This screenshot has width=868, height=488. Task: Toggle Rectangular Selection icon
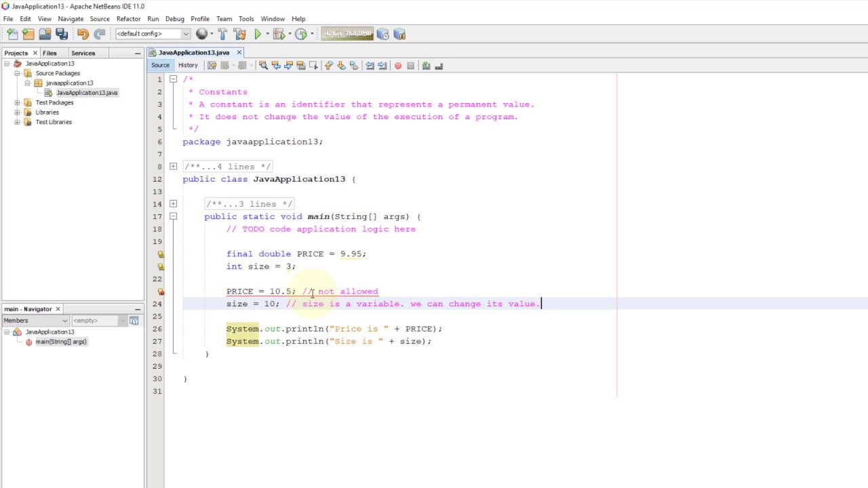(313, 66)
